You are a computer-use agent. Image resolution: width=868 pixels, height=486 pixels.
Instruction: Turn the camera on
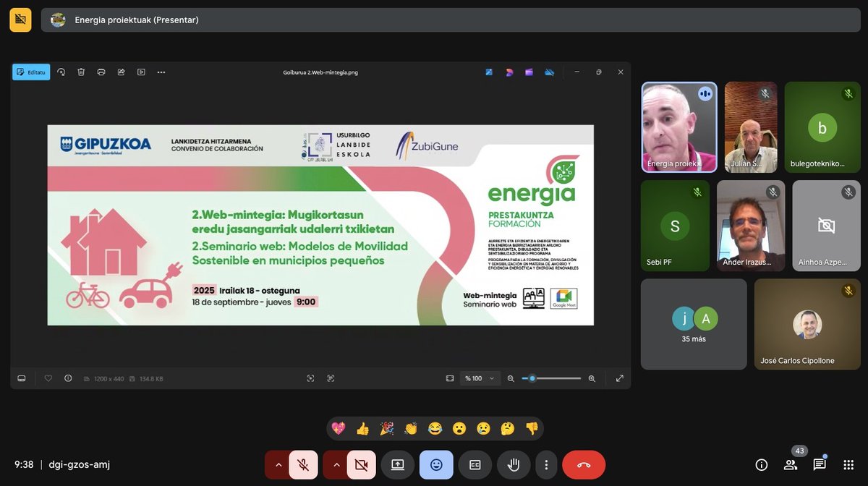(362, 465)
